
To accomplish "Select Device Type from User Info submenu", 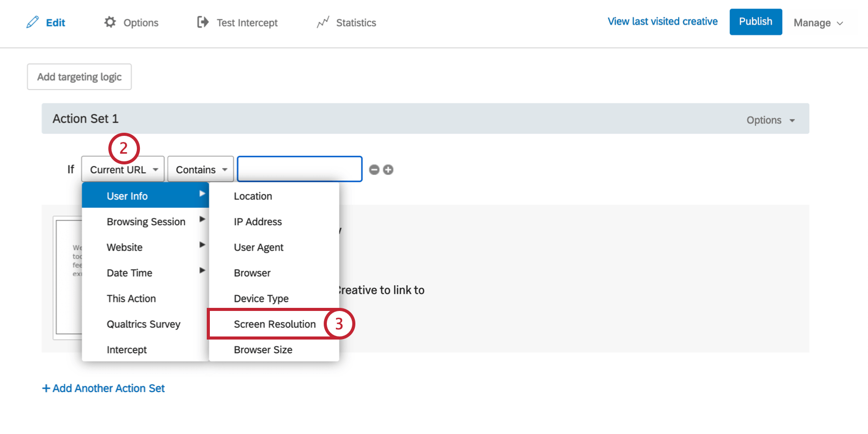I will coord(261,299).
